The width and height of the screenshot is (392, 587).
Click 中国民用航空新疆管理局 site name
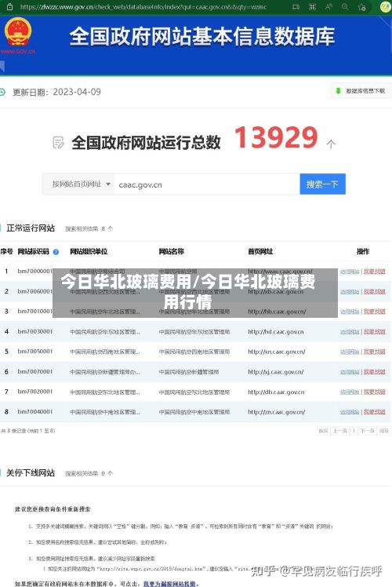point(189,372)
